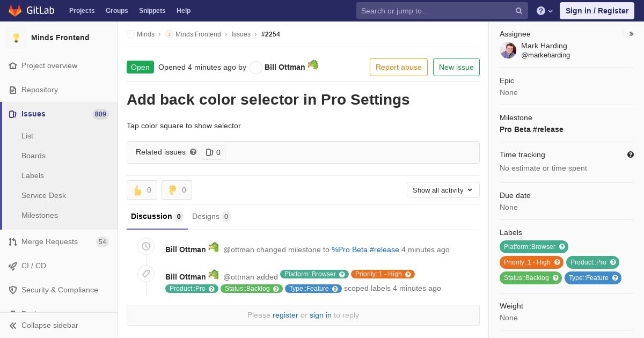Click the Related issues help icon

coord(193,152)
